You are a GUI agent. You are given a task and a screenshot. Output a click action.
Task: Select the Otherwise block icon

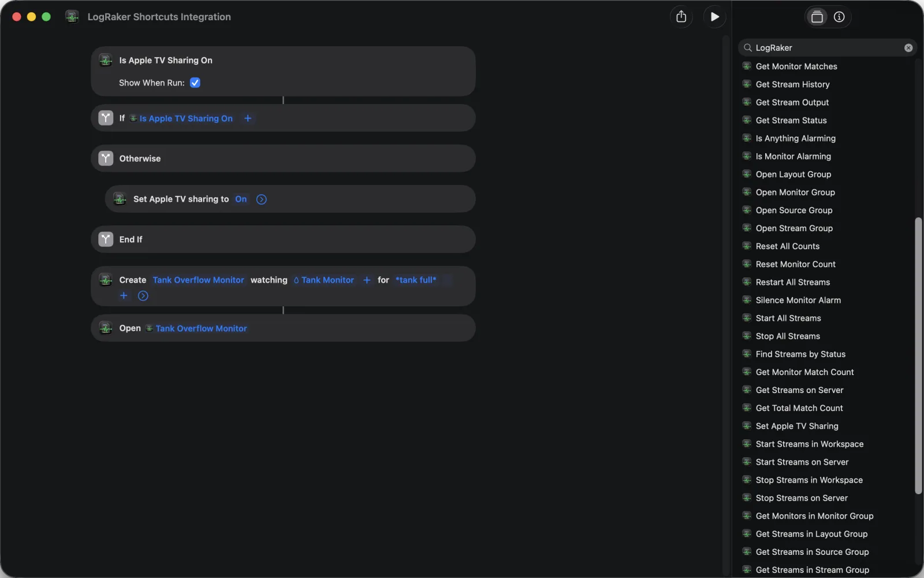[106, 158]
